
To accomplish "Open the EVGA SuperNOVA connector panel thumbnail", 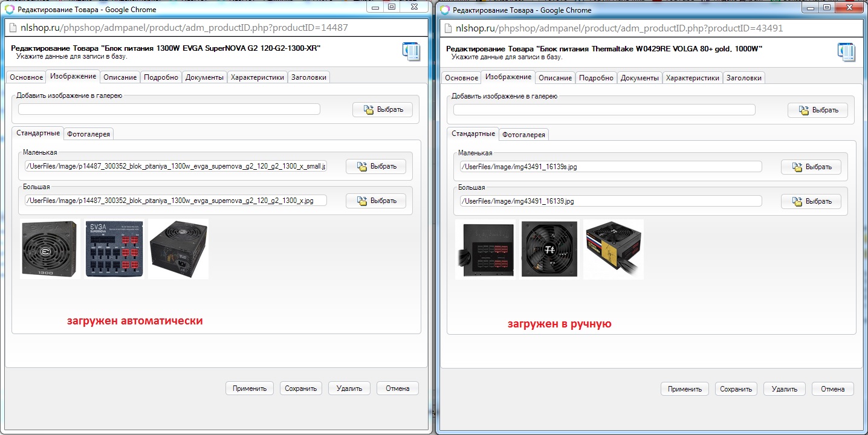I will [x=114, y=249].
